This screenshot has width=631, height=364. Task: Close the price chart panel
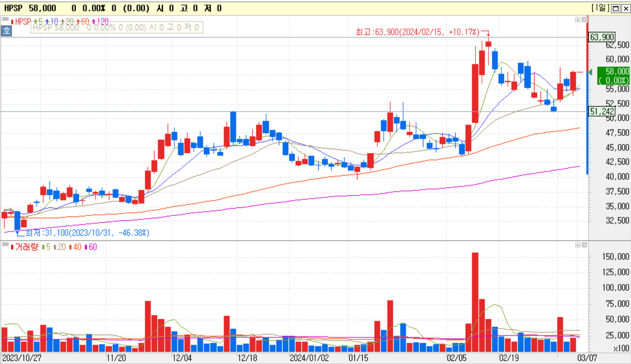tap(584, 20)
